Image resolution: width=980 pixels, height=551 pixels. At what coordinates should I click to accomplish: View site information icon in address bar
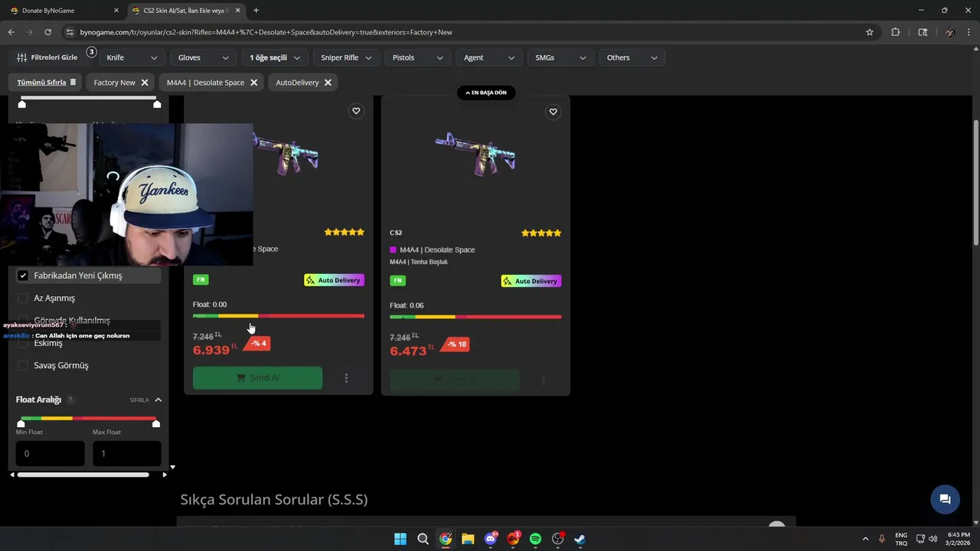click(70, 32)
